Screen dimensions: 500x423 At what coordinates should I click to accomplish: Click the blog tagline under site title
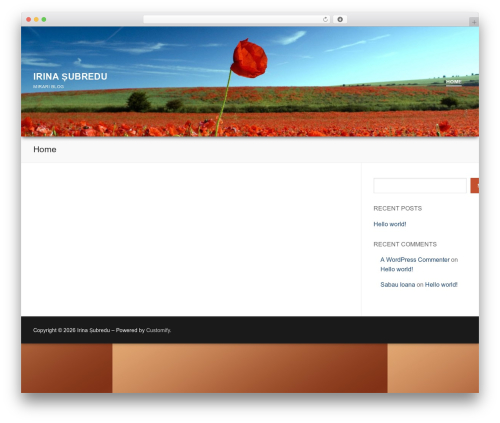coord(48,87)
